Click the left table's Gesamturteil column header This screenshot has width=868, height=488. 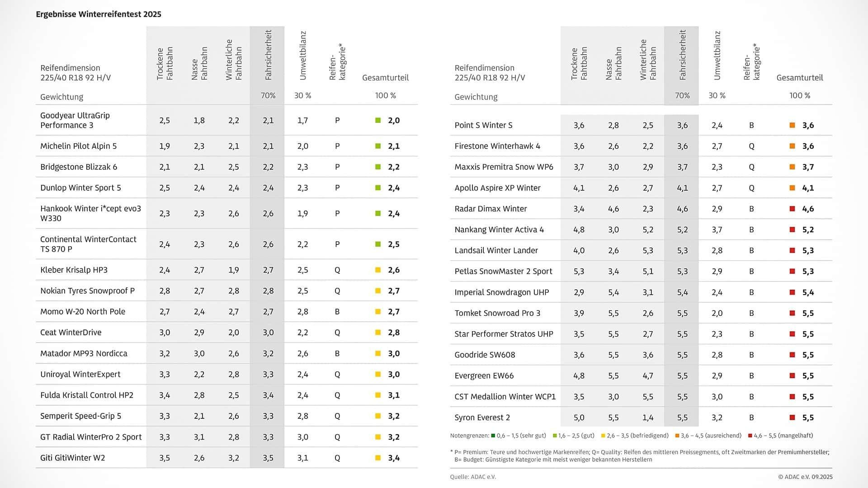click(x=385, y=78)
